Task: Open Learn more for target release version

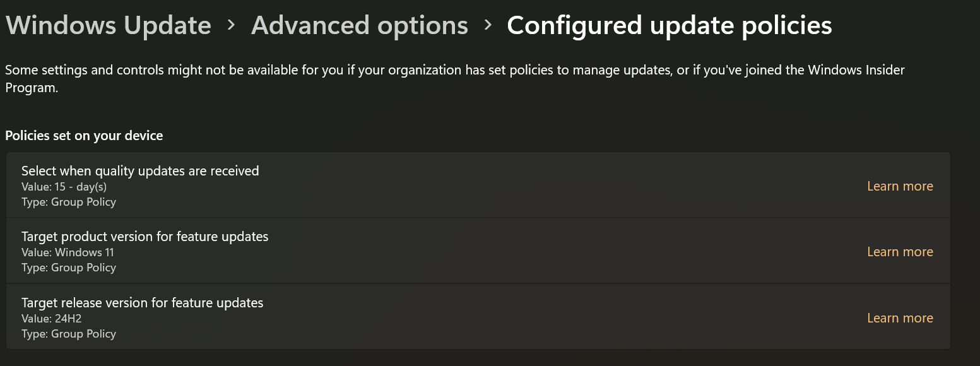Action: click(900, 318)
